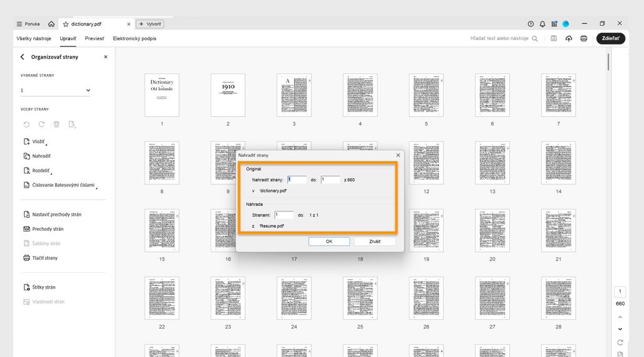Click the printer icon in toolbar

click(x=584, y=38)
